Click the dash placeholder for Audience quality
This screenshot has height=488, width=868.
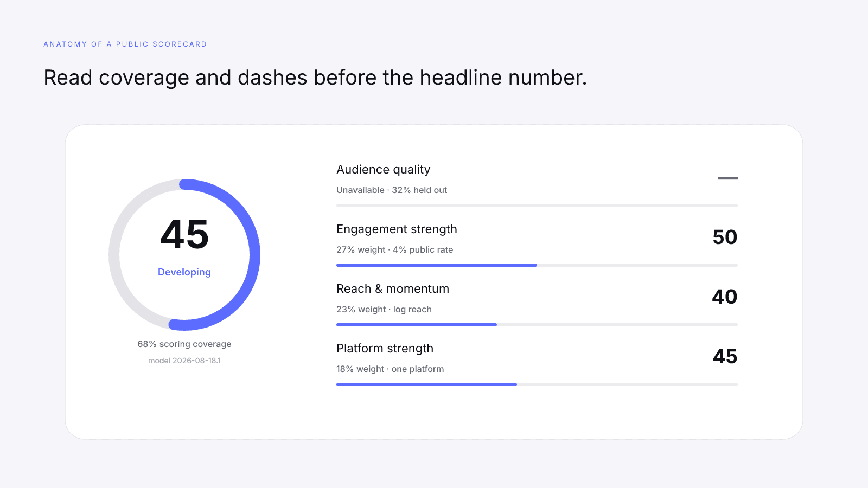728,178
